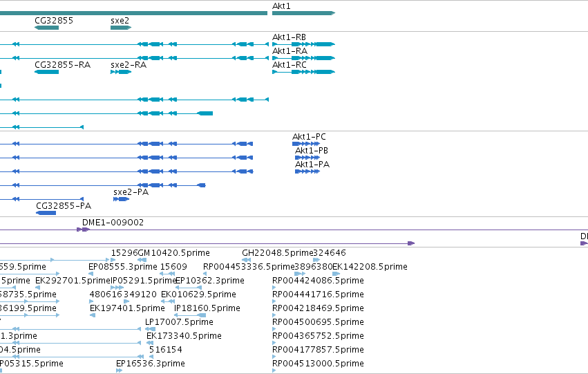Image resolution: width=588 pixels, height=374 pixels.
Task: Click EST label RP004441716.5prime
Action: pyautogui.click(x=318, y=294)
